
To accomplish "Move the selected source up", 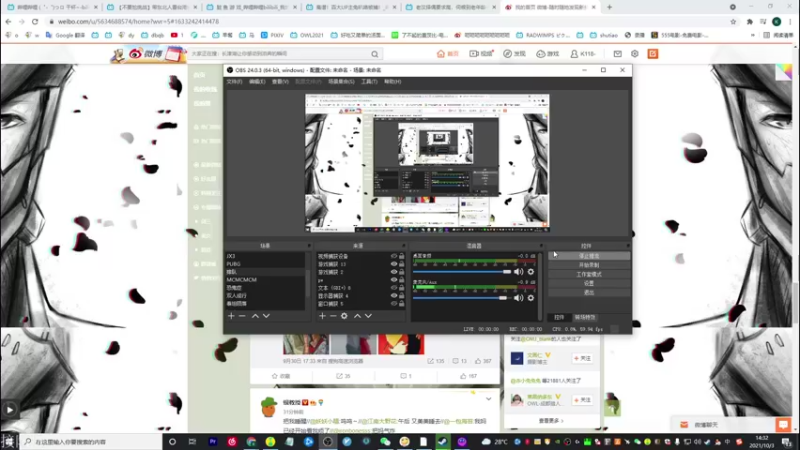I will tap(357, 316).
